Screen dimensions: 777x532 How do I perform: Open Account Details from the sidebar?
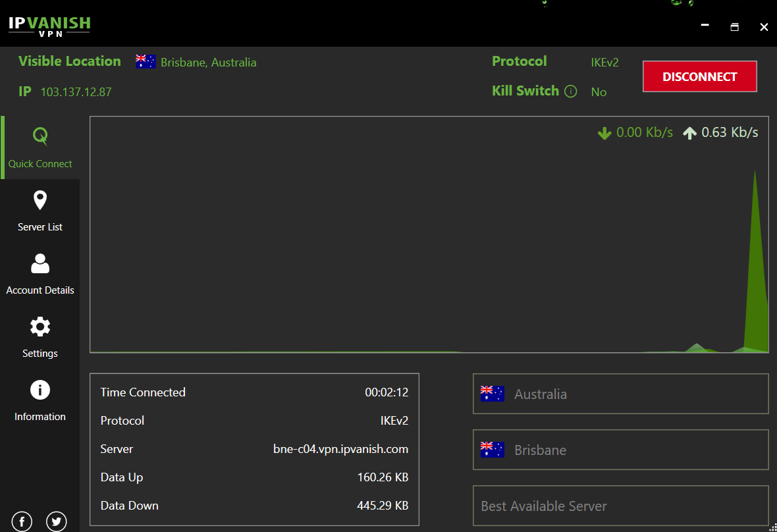click(x=40, y=263)
